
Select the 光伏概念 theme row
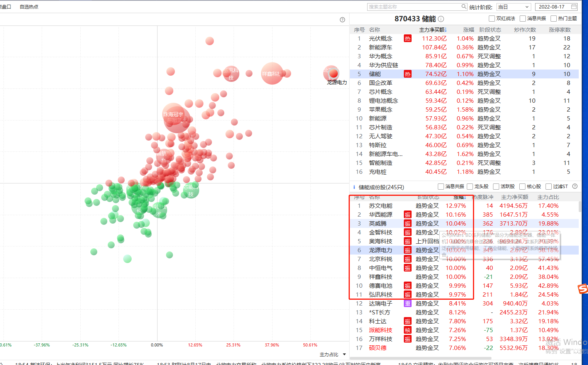pyautogui.click(x=464, y=39)
